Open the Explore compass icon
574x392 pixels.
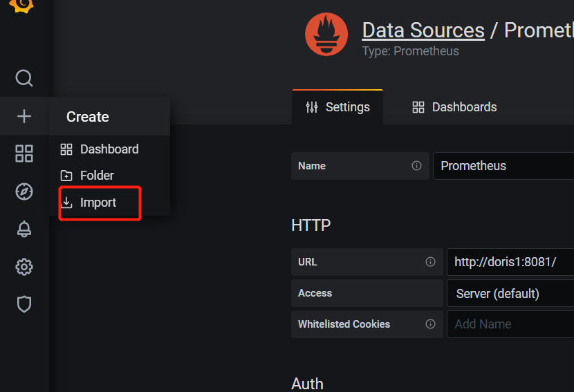pos(24,192)
